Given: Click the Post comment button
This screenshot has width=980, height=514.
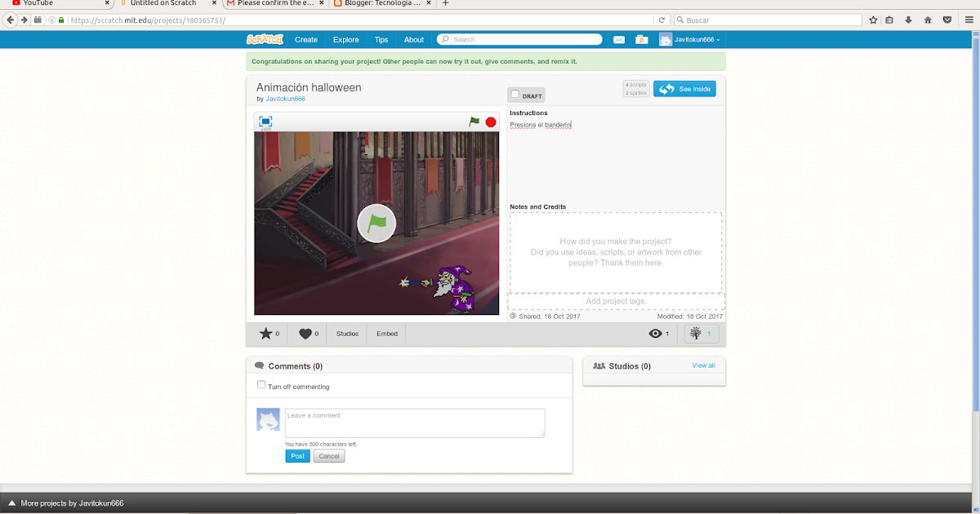Looking at the screenshot, I should click(297, 456).
